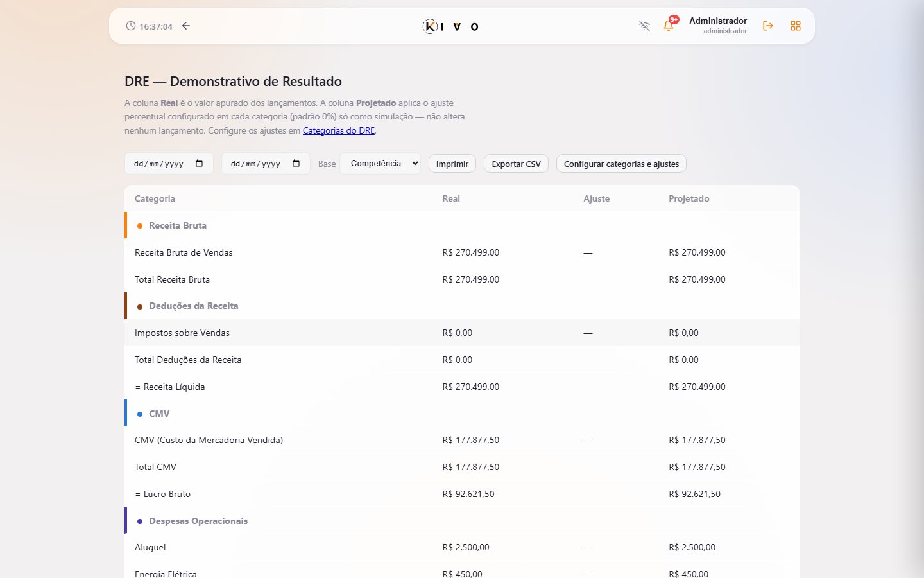Click Real value R$ 2.500,00 for Aluguel
This screenshot has height=578, width=924.
(x=466, y=547)
